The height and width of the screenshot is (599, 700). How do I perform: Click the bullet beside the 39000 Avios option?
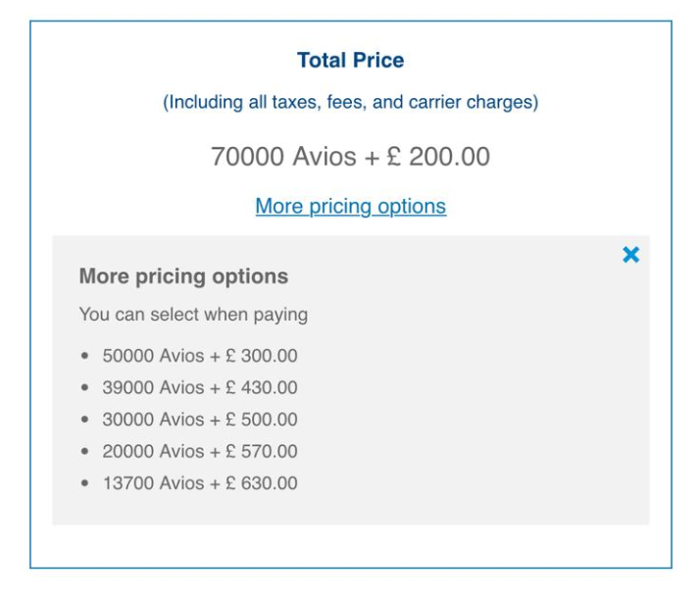click(86, 389)
